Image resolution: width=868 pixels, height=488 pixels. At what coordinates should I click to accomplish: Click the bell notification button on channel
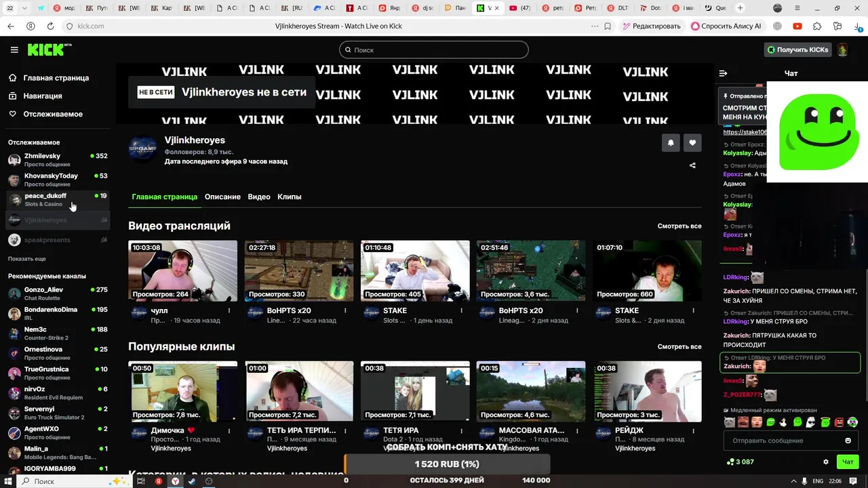(x=671, y=142)
